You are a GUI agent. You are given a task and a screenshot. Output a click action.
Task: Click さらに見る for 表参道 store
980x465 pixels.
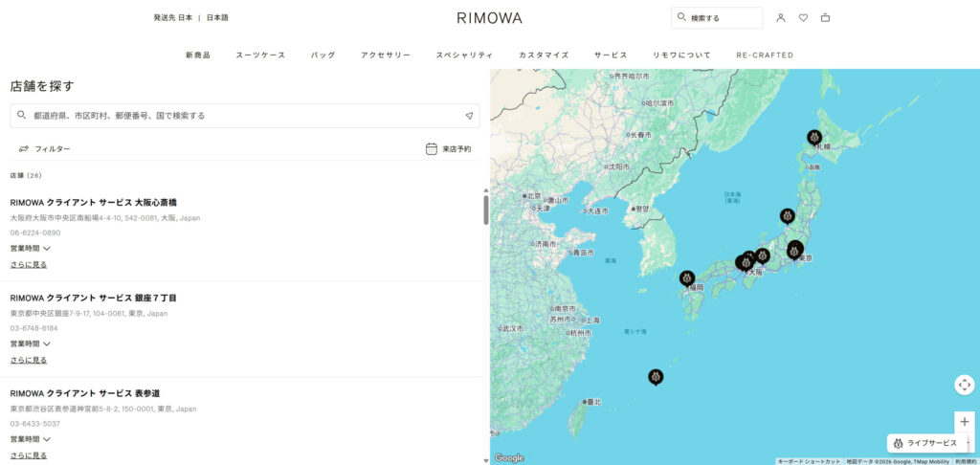click(29, 455)
